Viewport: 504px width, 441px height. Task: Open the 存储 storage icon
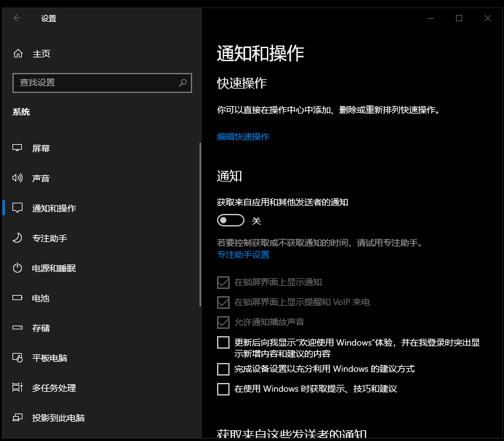point(17,328)
